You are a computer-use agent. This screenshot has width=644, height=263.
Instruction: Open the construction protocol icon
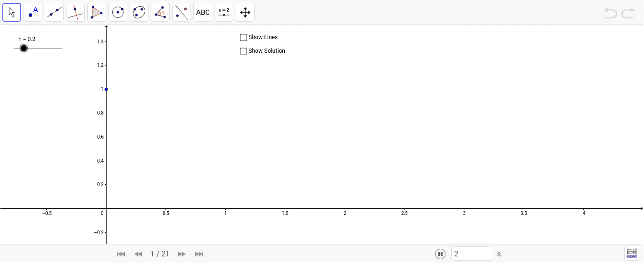(631, 253)
